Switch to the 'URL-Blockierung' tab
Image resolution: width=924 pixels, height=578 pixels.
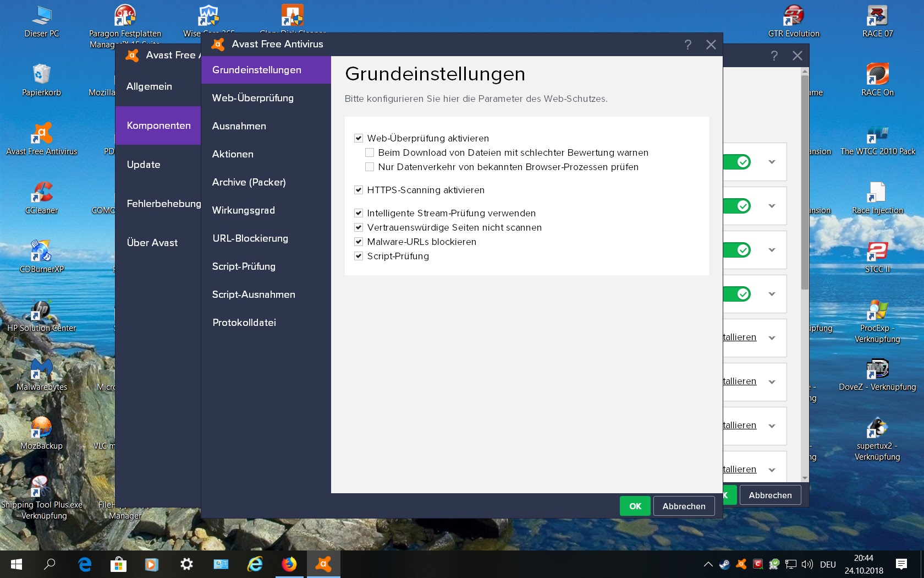click(x=266, y=238)
